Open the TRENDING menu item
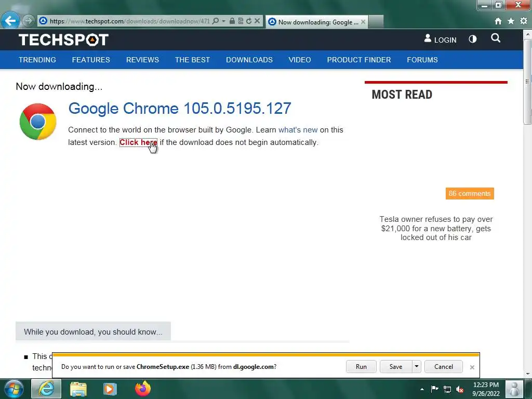Image resolution: width=532 pixels, height=399 pixels. coord(37,60)
